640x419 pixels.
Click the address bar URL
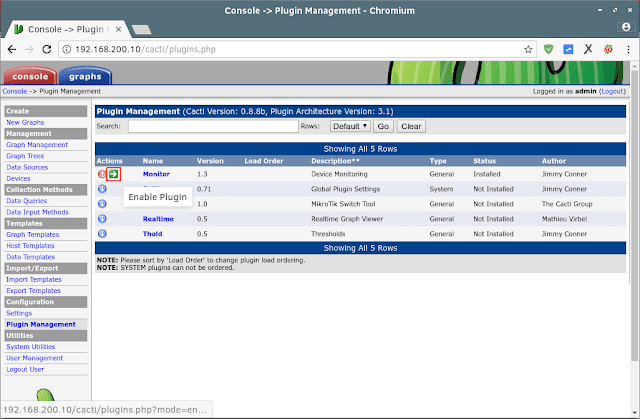click(x=145, y=49)
